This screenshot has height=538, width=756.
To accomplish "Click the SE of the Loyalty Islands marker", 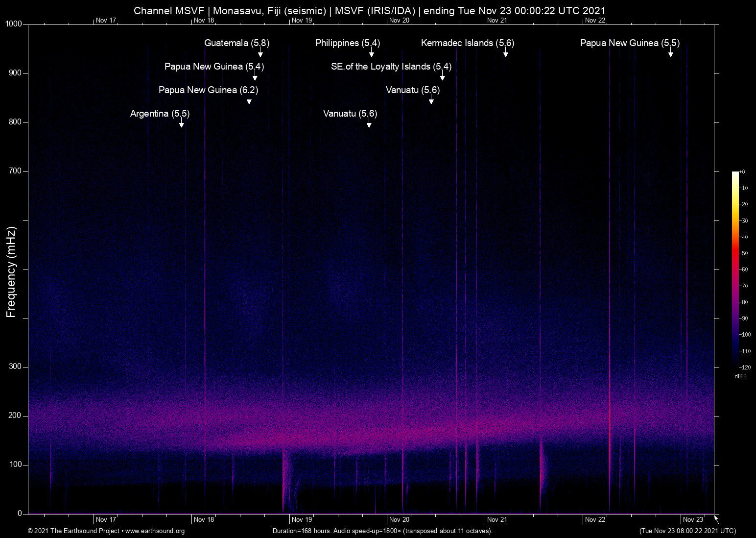I will [443, 77].
